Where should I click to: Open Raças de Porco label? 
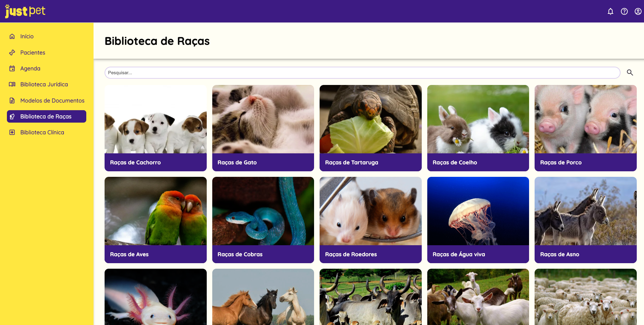click(561, 162)
